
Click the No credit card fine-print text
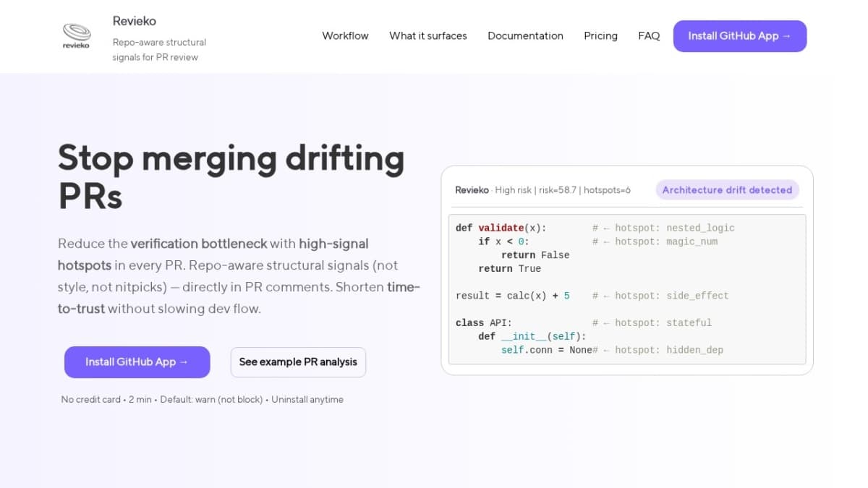91,399
